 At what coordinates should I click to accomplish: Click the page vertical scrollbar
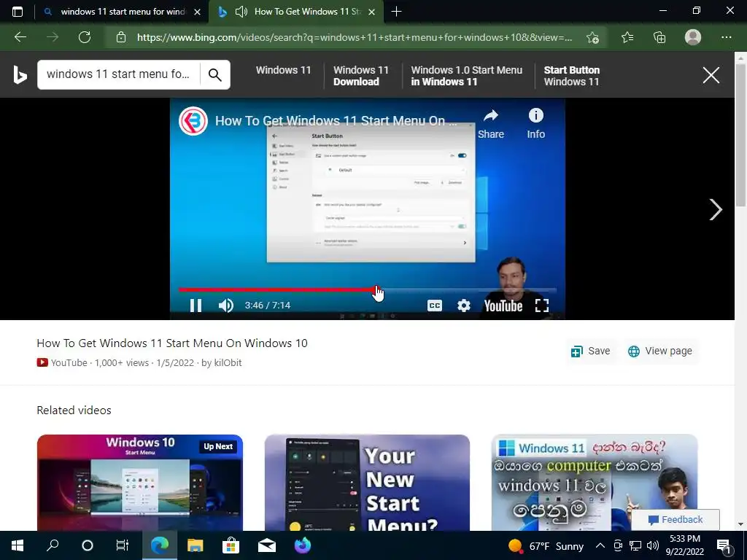tap(741, 136)
